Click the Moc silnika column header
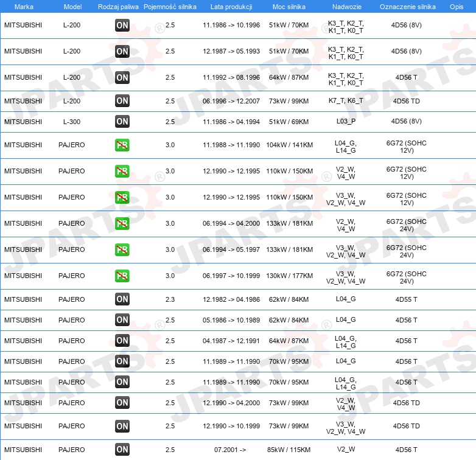This screenshot has height=460, width=476. point(289,7)
